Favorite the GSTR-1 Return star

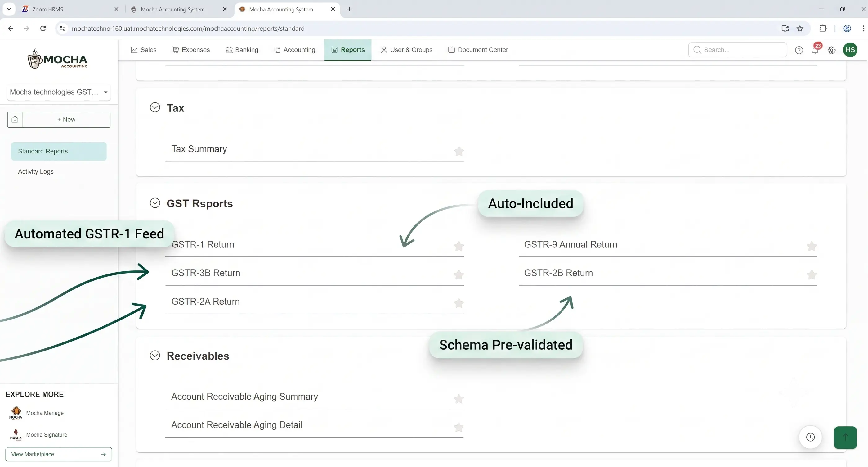click(459, 247)
